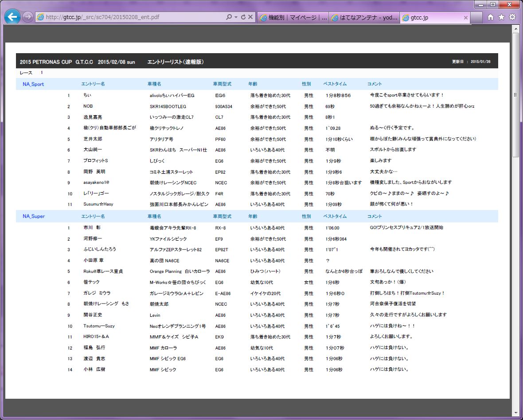This screenshot has width=523, height=420.
Task: Click entry name 大山純一
Action: coord(93,150)
